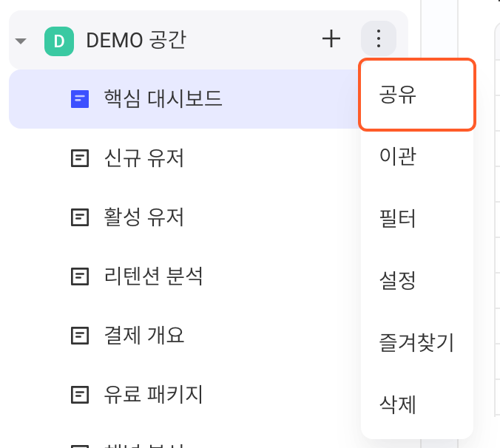This screenshot has width=500, height=448.
Task: Click the dashboard icon beside 활성 유저
Action: click(x=80, y=217)
